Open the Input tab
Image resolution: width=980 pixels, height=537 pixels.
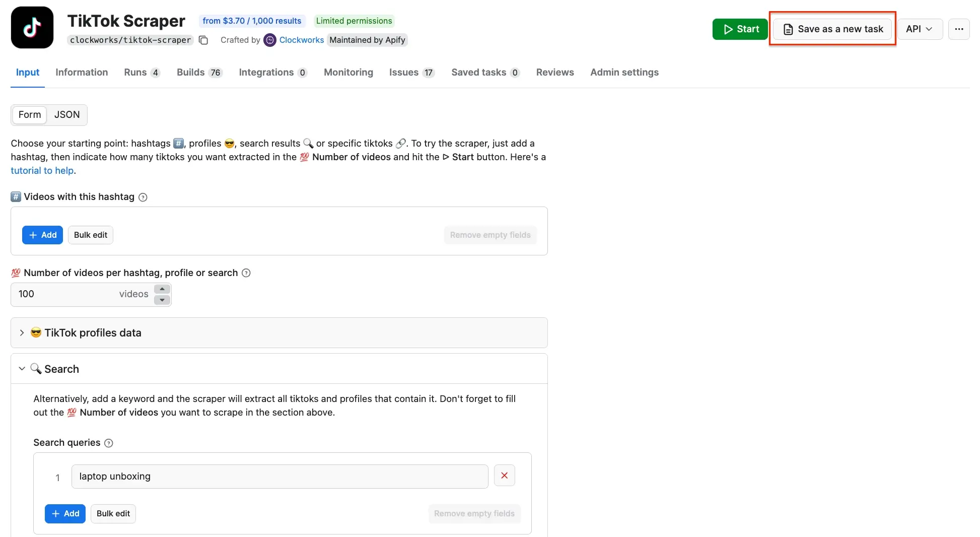(x=28, y=73)
